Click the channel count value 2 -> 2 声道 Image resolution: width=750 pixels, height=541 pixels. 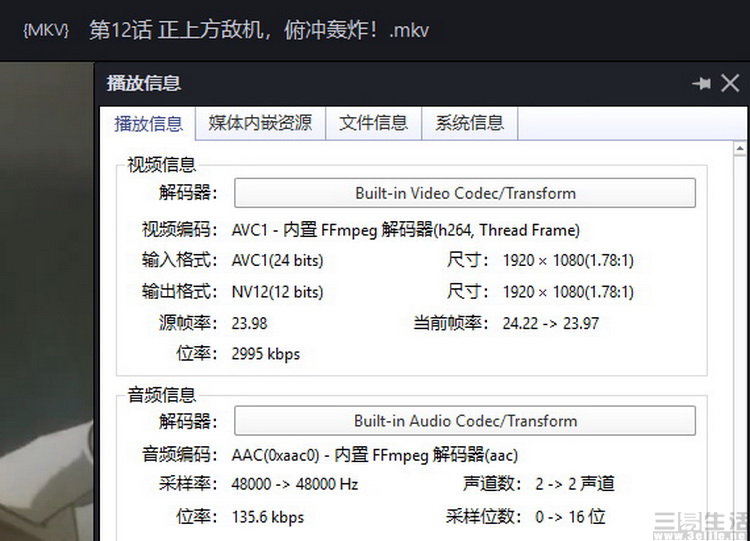coord(574,484)
